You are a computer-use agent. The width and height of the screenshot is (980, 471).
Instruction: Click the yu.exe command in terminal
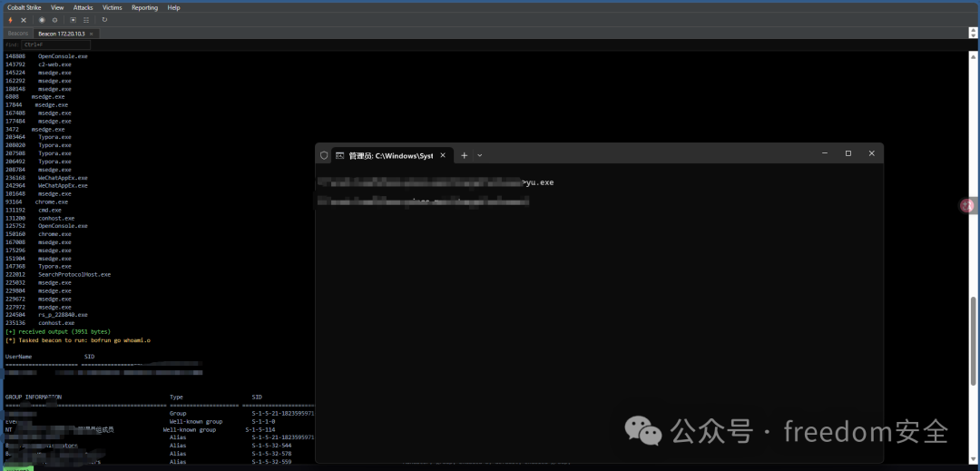pos(540,182)
